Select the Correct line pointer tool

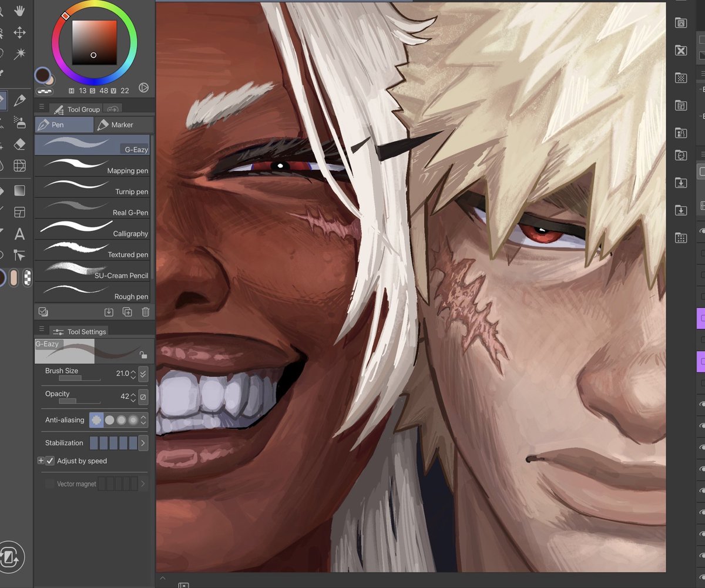pos(19,255)
